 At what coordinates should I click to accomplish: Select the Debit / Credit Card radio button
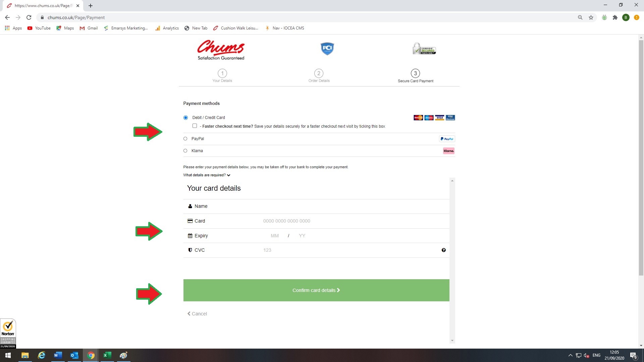(185, 118)
